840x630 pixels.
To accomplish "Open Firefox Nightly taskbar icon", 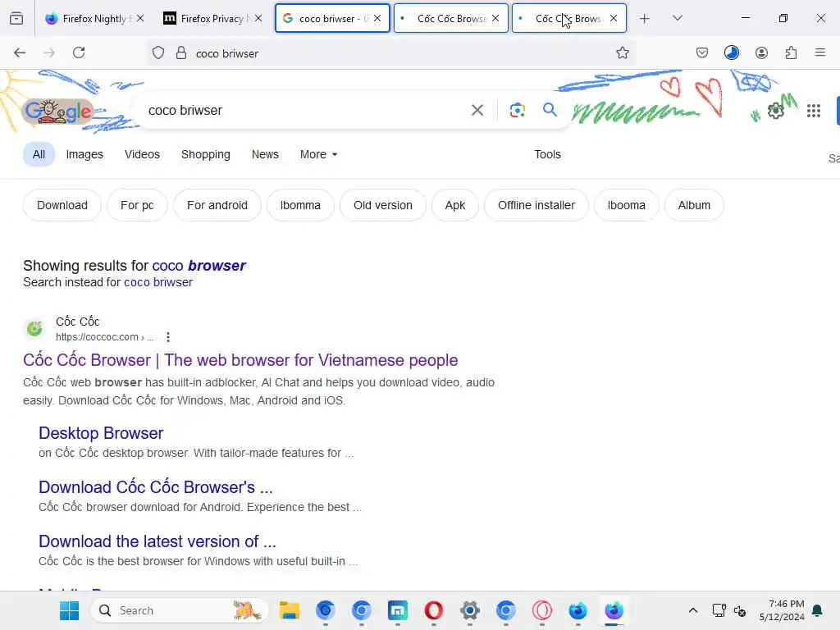I will (614, 610).
